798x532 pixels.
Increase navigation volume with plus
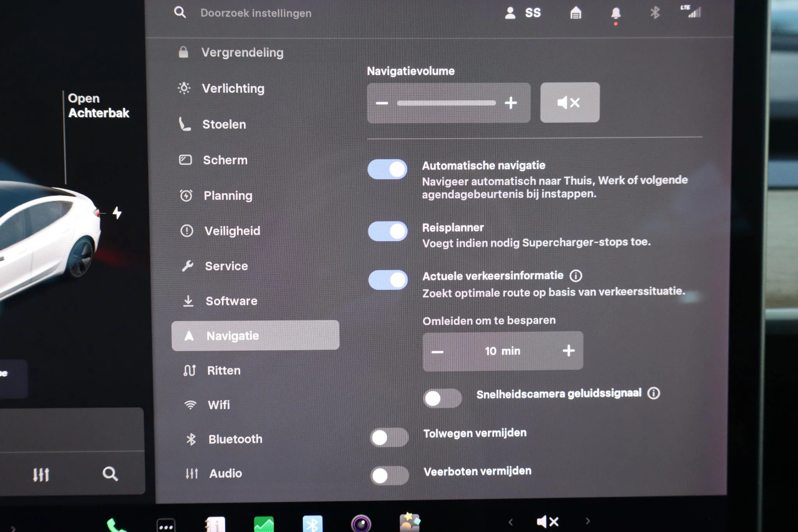(x=511, y=103)
